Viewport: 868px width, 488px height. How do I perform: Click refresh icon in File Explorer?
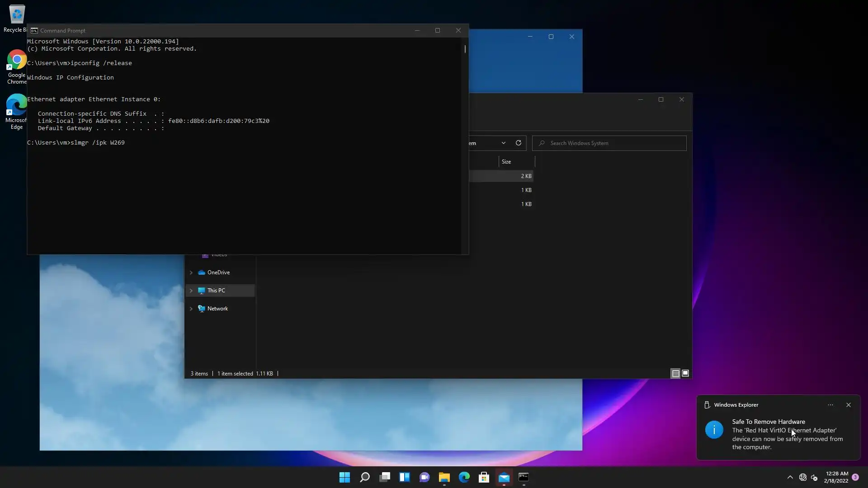coord(519,143)
